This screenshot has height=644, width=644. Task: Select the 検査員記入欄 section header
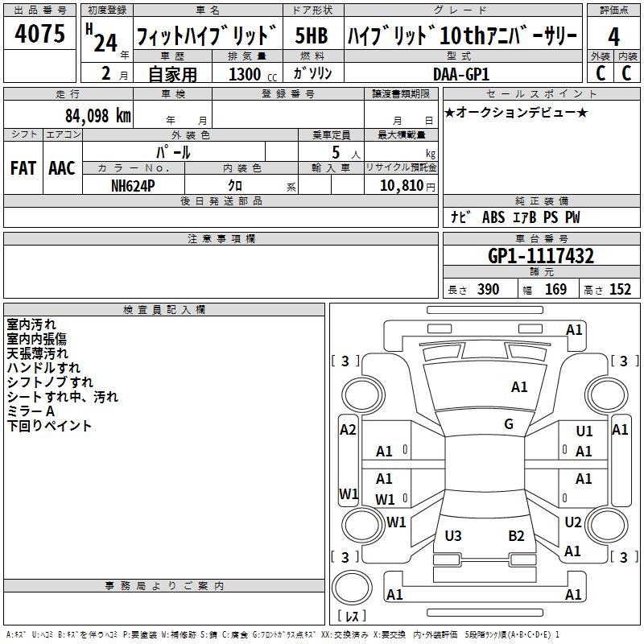pos(164,310)
